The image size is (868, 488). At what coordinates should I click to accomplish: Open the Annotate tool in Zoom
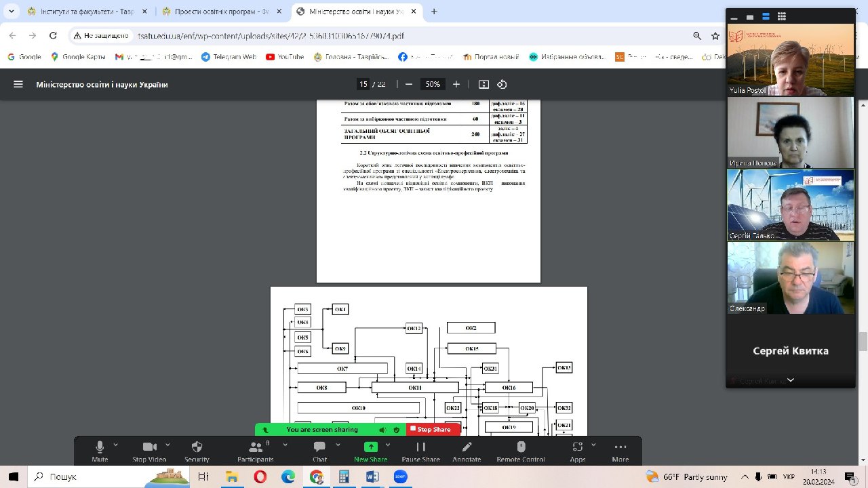(467, 451)
